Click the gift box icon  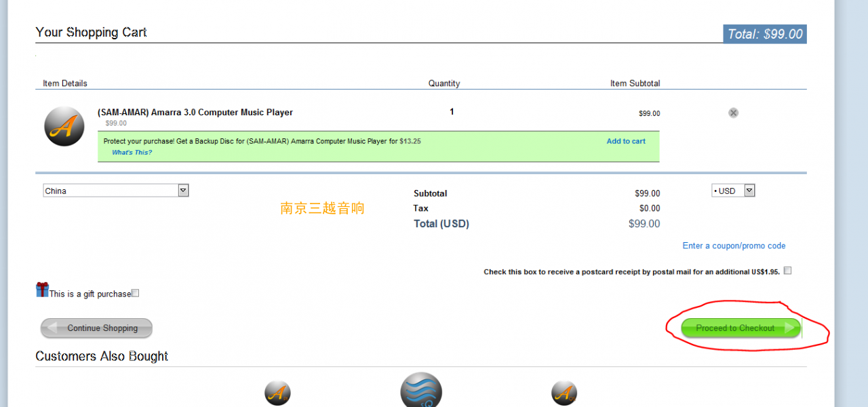point(42,290)
